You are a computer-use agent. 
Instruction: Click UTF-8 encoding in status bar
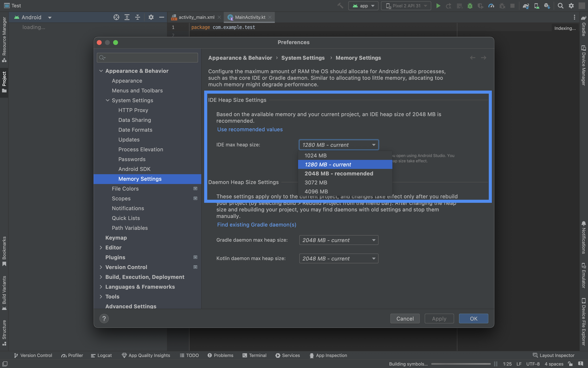533,364
